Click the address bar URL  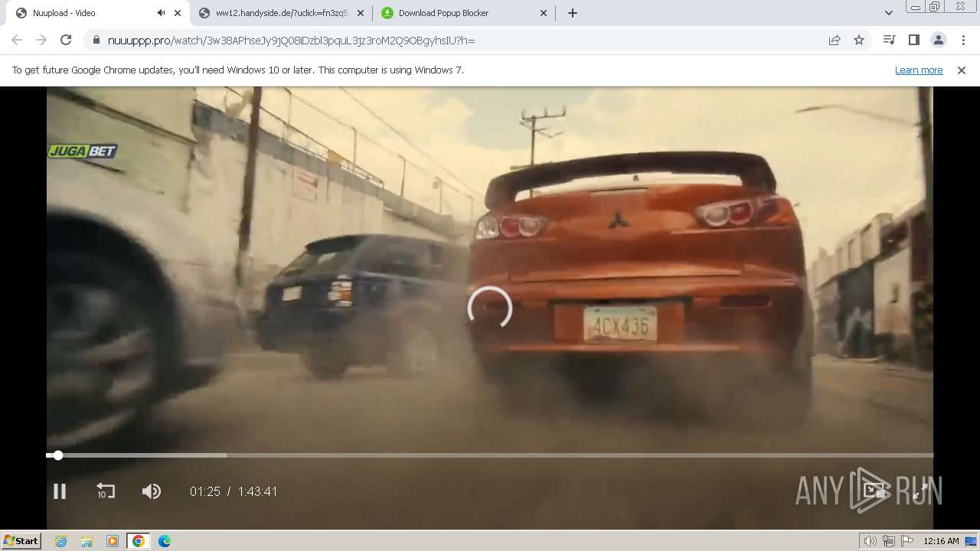point(291,41)
